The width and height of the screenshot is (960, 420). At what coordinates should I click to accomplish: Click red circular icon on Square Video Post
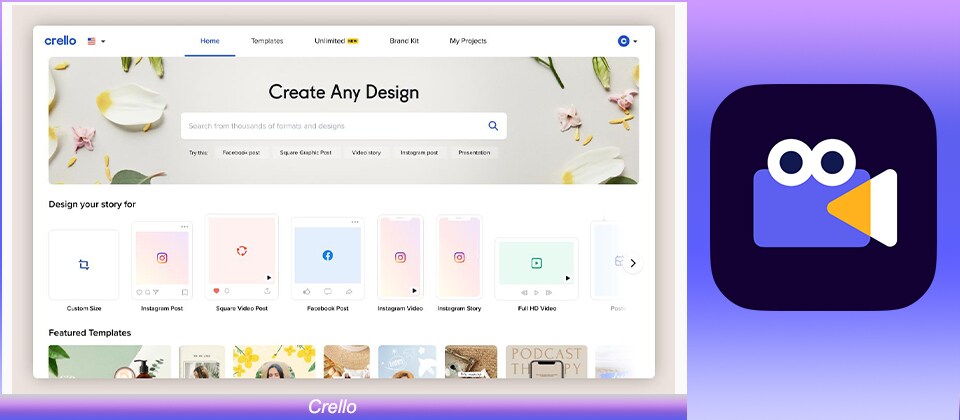coord(242,250)
